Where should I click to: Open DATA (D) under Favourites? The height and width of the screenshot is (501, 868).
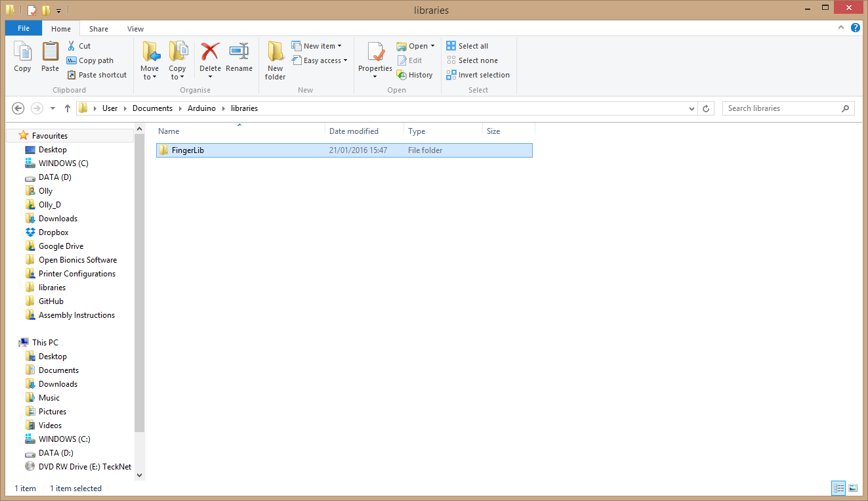(54, 177)
